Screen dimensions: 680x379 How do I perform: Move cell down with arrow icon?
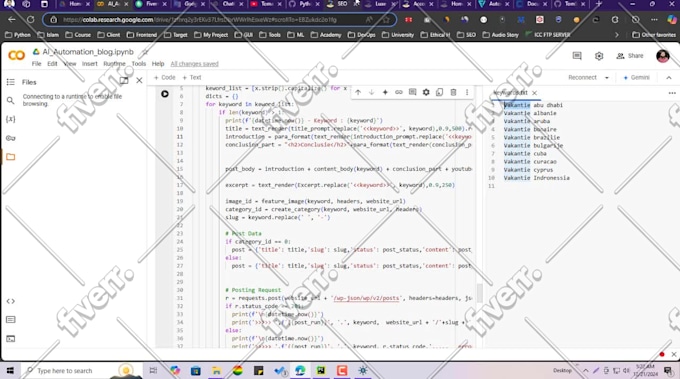[371, 92]
